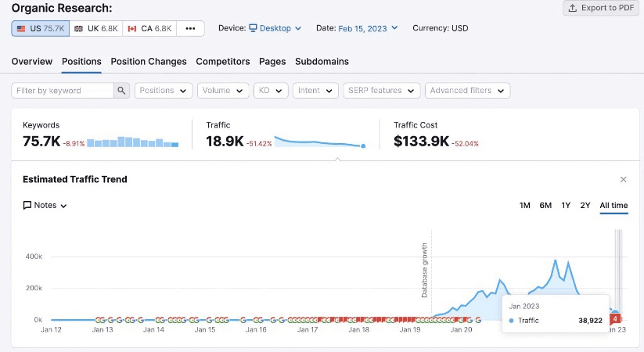The width and height of the screenshot is (644, 352).
Task: Select the US 75.7K database
Action: pos(41,29)
